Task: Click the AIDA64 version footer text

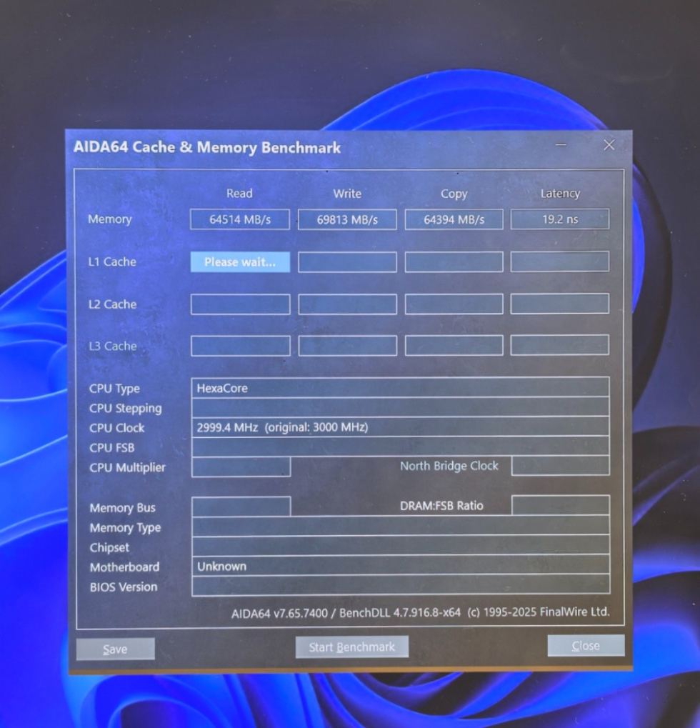Action: [421, 613]
